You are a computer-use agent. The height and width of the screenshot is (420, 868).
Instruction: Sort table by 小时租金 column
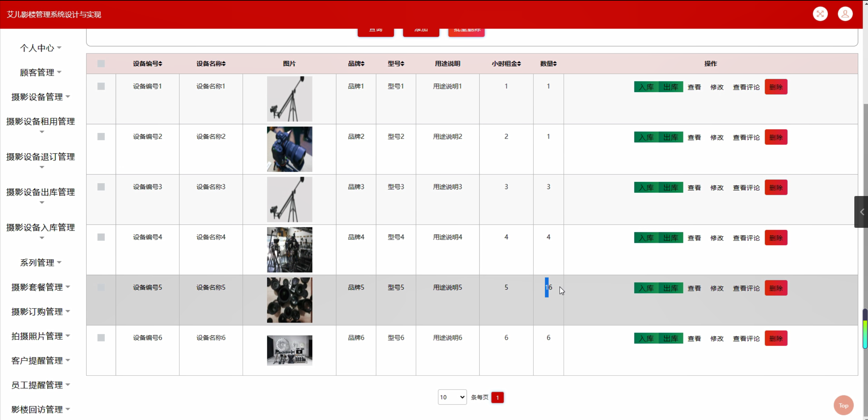(x=519, y=64)
